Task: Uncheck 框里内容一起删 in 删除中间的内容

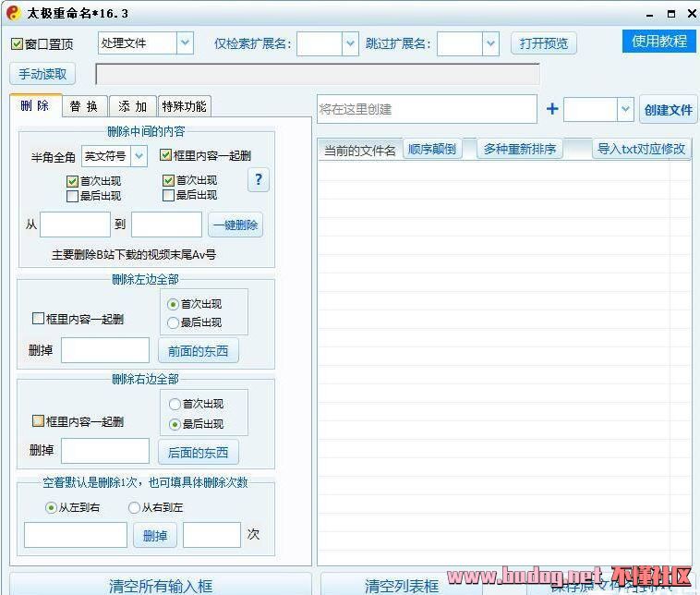Action: pos(166,156)
